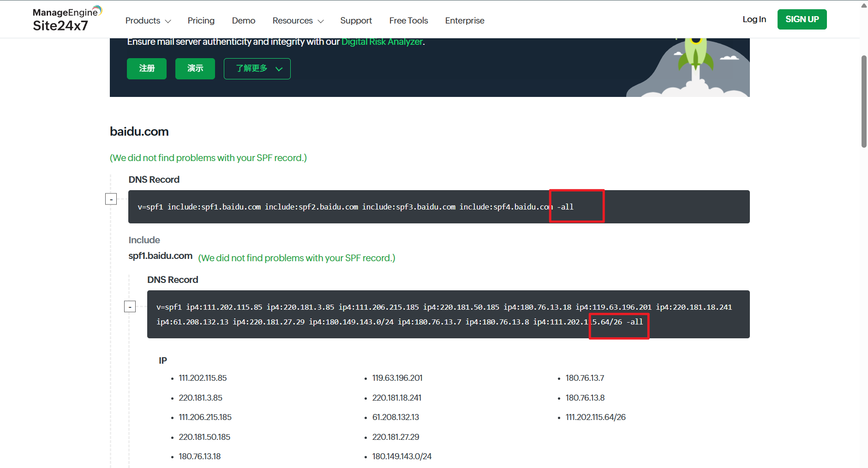The height and width of the screenshot is (468, 868).
Task: Go to the Demo page
Action: tap(244, 21)
